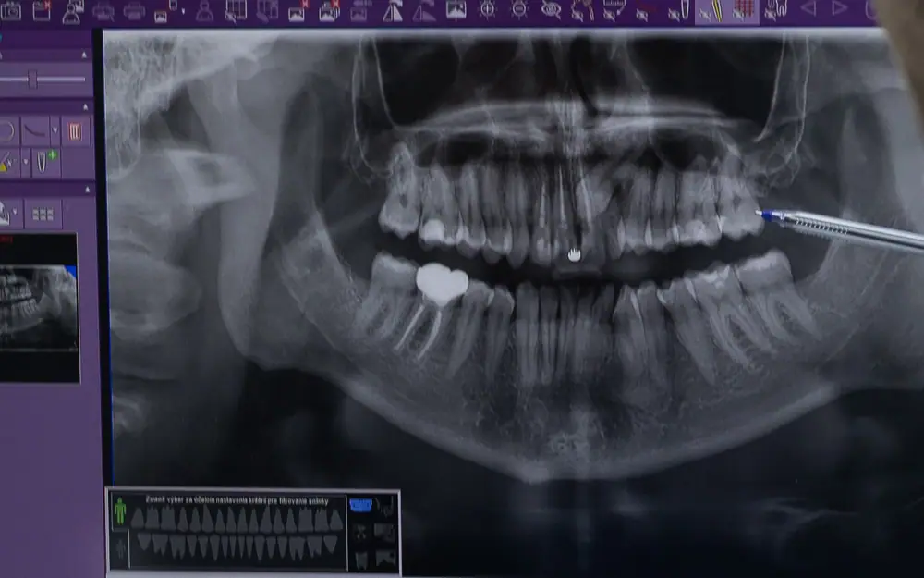Toggle visibility of the teeth overlay in toolbar
The width and height of the screenshot is (924, 578).
775,11
